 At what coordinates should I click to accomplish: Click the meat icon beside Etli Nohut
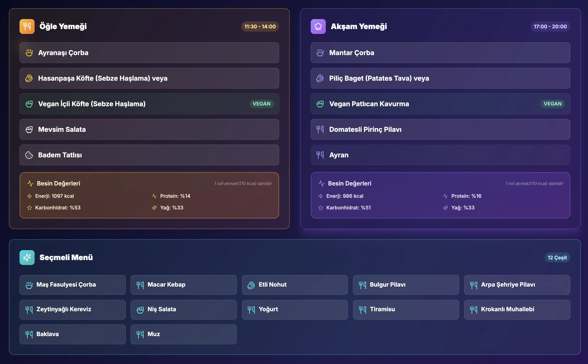(x=251, y=285)
